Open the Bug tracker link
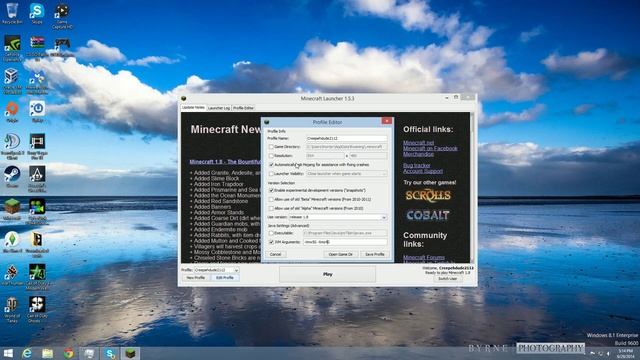Image resolution: width=640 pixels, height=360 pixels. (417, 165)
